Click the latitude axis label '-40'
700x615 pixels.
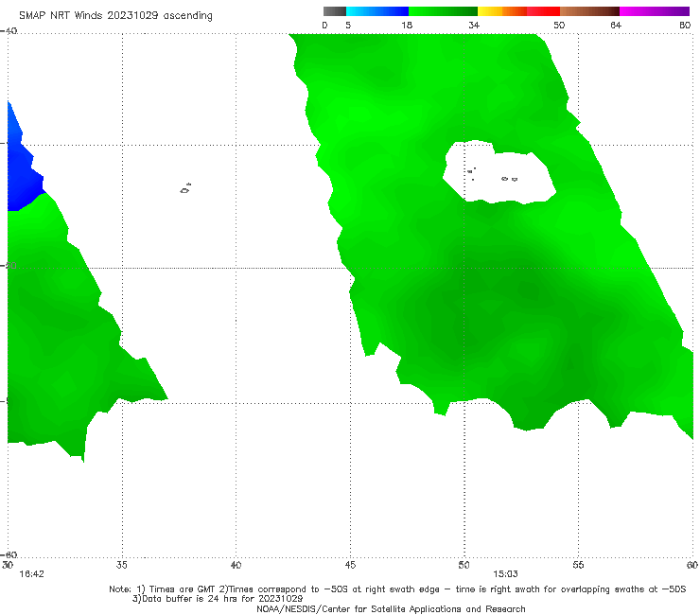click(x=9, y=31)
